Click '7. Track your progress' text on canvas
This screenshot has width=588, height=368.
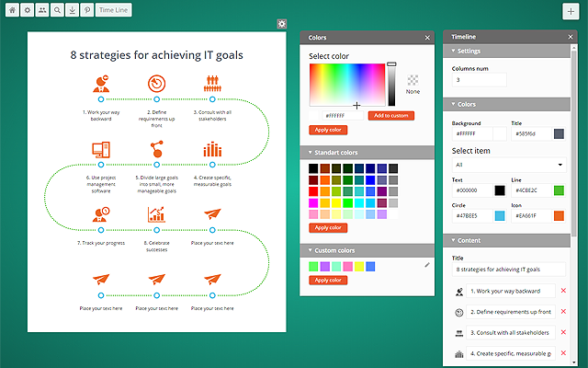[101, 243]
